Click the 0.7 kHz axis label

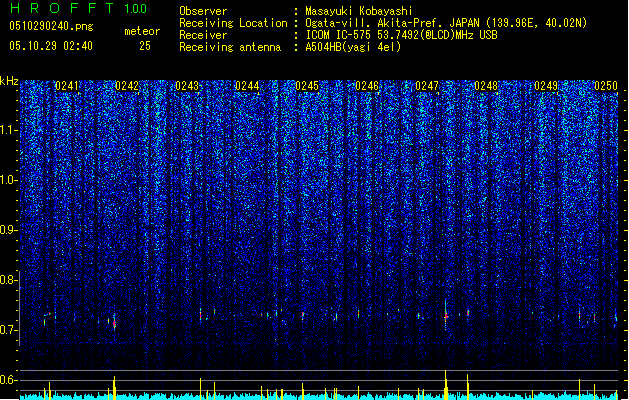[x=8, y=330]
